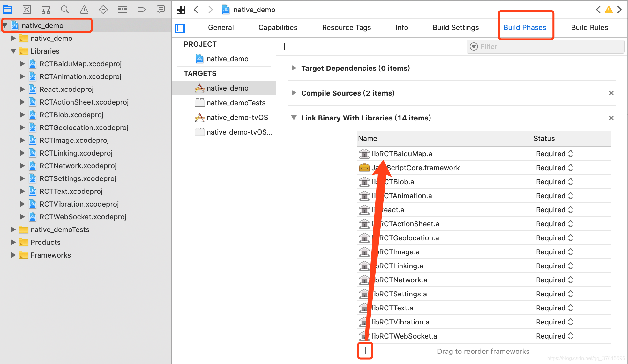Open the Build Settings tab

pyautogui.click(x=456, y=28)
